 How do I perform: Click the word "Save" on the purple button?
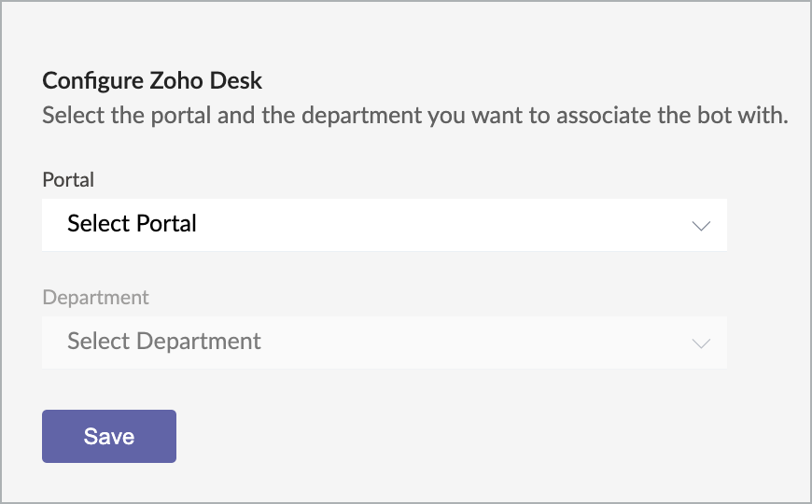(109, 436)
